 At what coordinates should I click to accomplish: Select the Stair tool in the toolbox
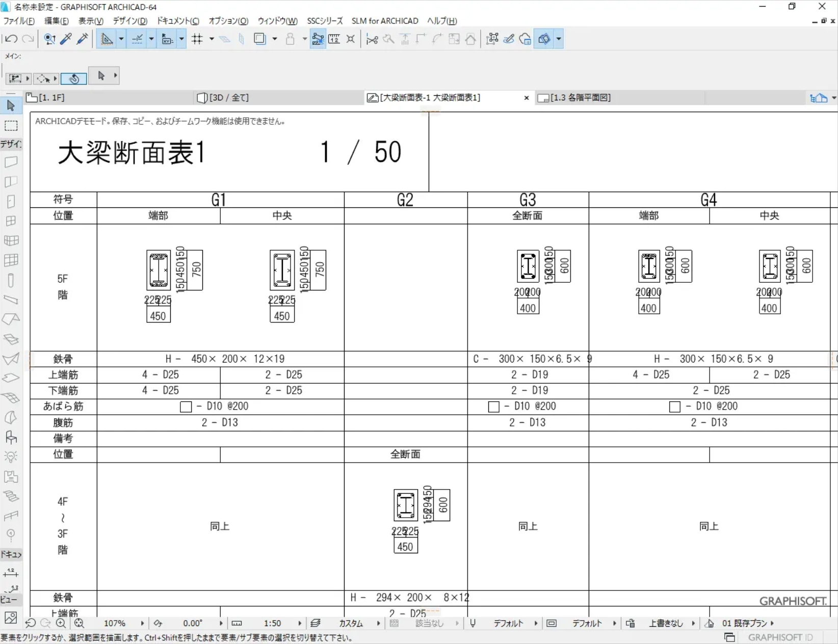[x=11, y=496]
